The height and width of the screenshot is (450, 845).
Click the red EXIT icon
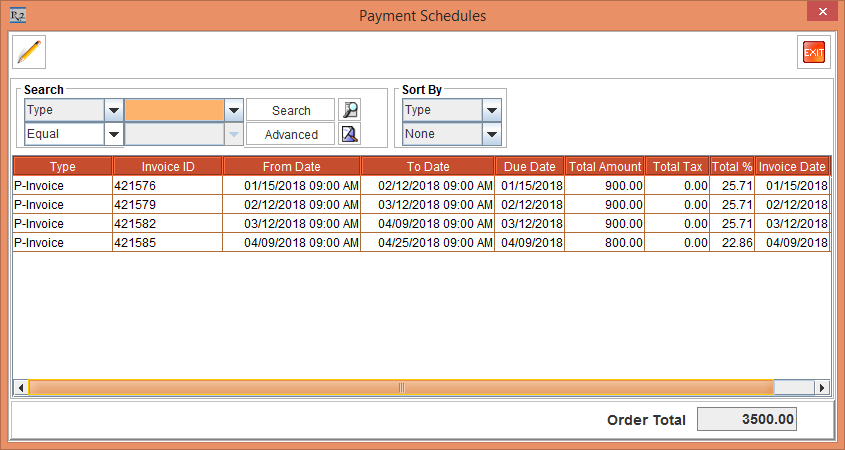coord(814,52)
